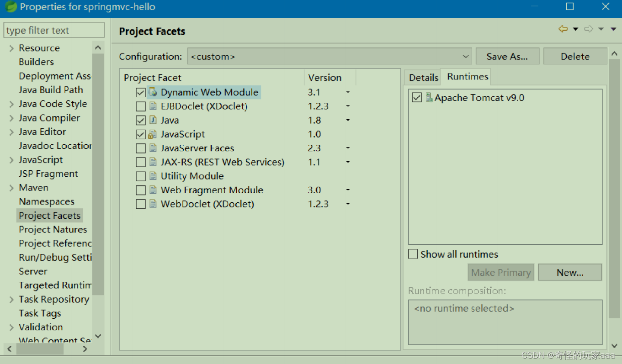622x364 pixels.
Task: Open the back history dropdown arrow
Action: pos(576,29)
